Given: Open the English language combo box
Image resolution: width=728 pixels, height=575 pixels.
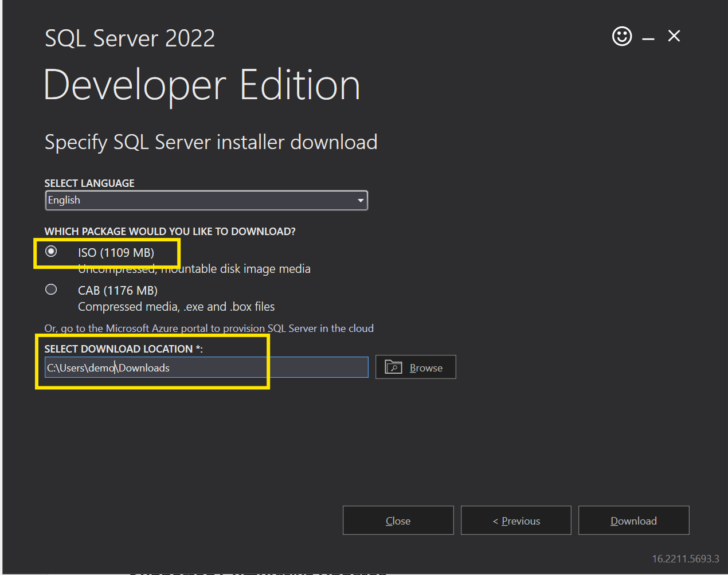Looking at the screenshot, I should [x=201, y=201].
